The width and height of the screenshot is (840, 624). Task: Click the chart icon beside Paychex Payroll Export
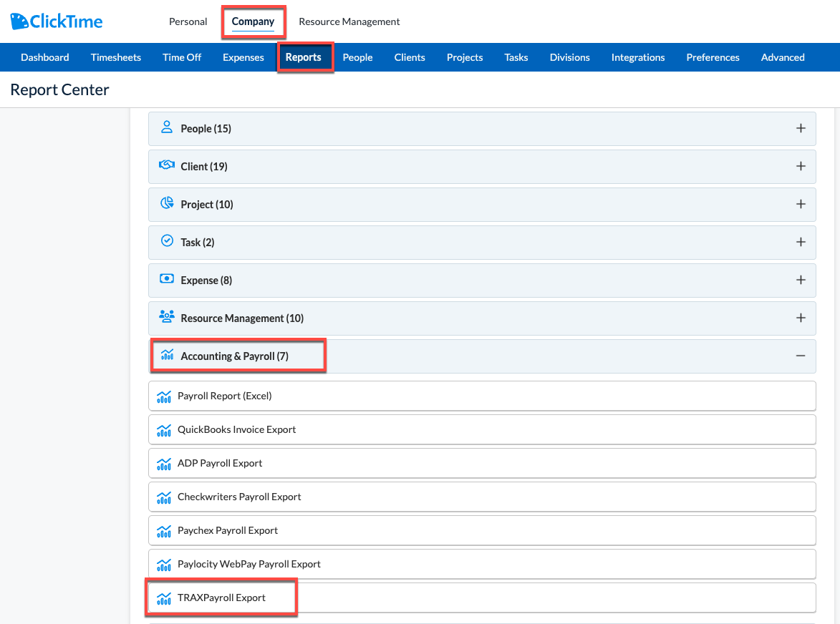[164, 532]
